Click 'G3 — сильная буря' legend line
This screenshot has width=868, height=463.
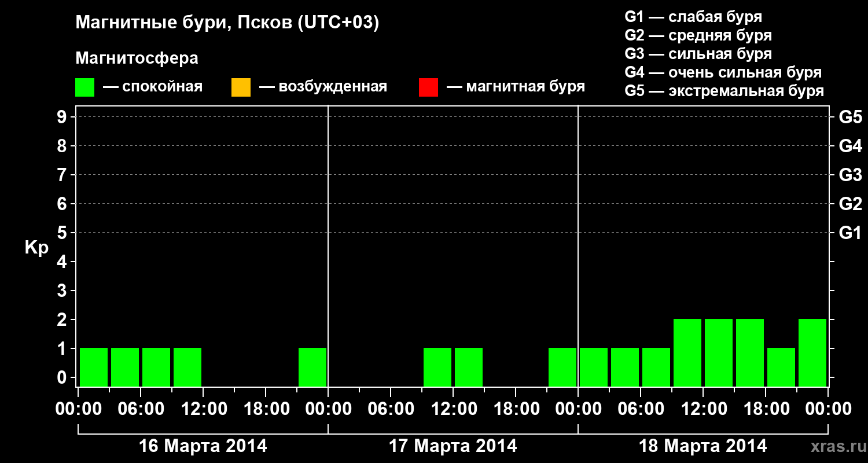(698, 54)
